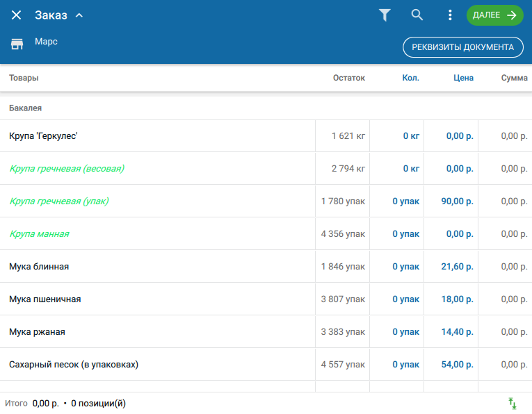Viewport: 532px width, 414px height.
Task: Select the Крупа 'Геркулес' row
Action: (266, 136)
